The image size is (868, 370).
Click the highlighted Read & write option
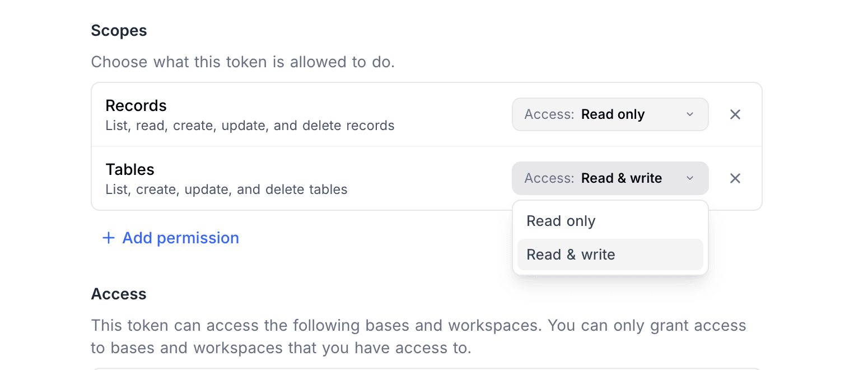[571, 254]
